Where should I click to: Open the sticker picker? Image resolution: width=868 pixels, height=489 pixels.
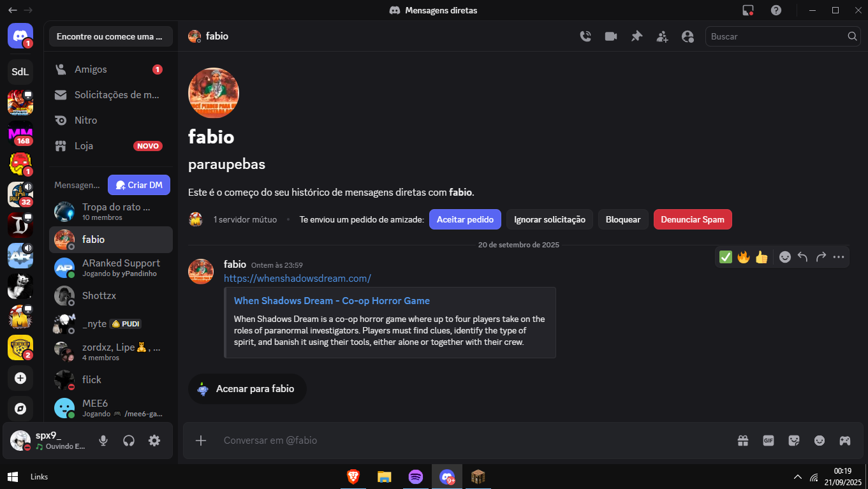coord(794,441)
